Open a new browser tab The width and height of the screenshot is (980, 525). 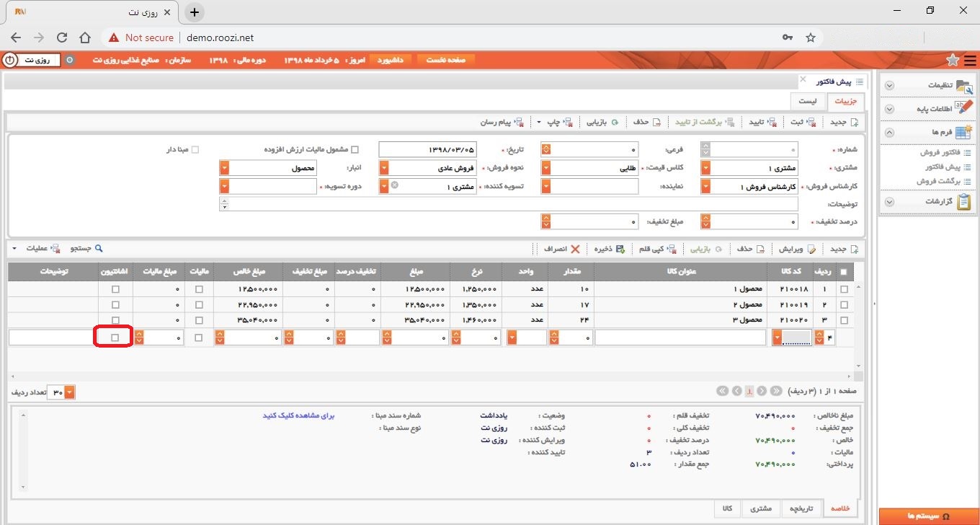195,12
